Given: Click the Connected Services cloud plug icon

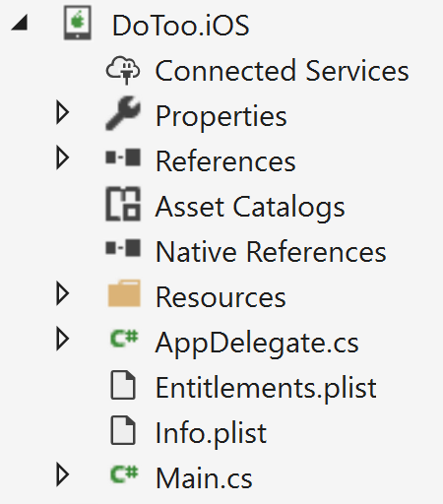Looking at the screenshot, I should [x=123, y=71].
